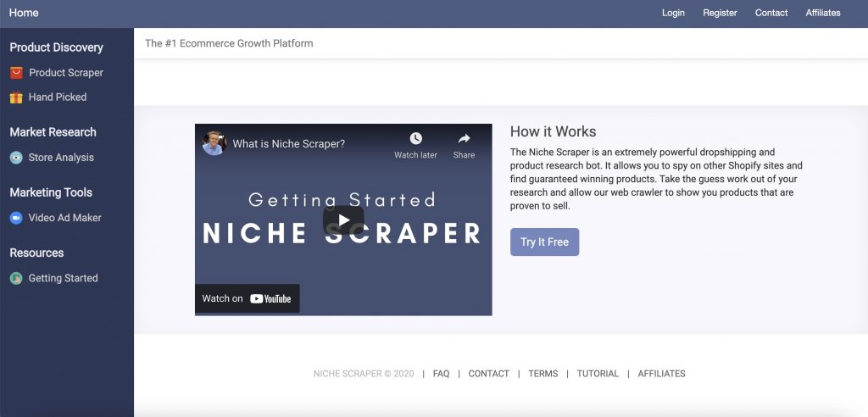Open the Login page
868x417 pixels.
[x=673, y=13]
